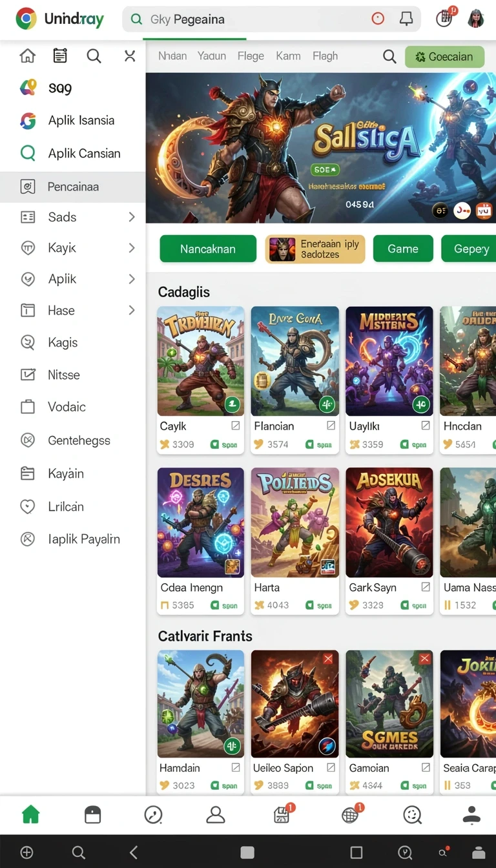Toggle the checkbox next to Gamoian

(x=426, y=768)
